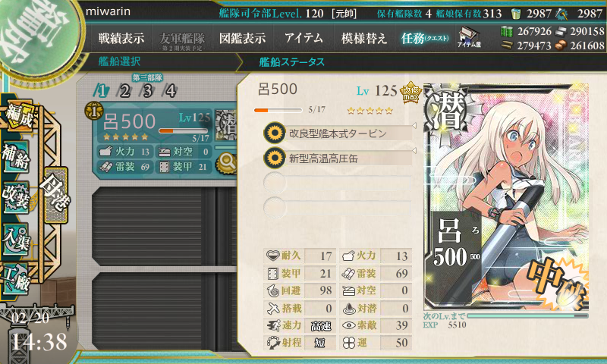Open the アイテム屋 item shop icon
This screenshot has height=364, width=607.
click(x=469, y=37)
